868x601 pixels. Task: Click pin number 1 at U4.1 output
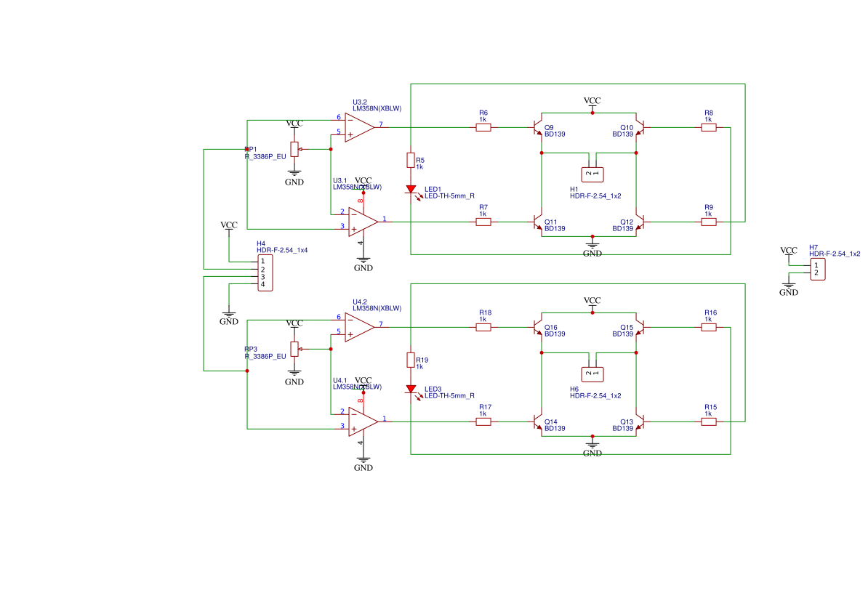(385, 419)
